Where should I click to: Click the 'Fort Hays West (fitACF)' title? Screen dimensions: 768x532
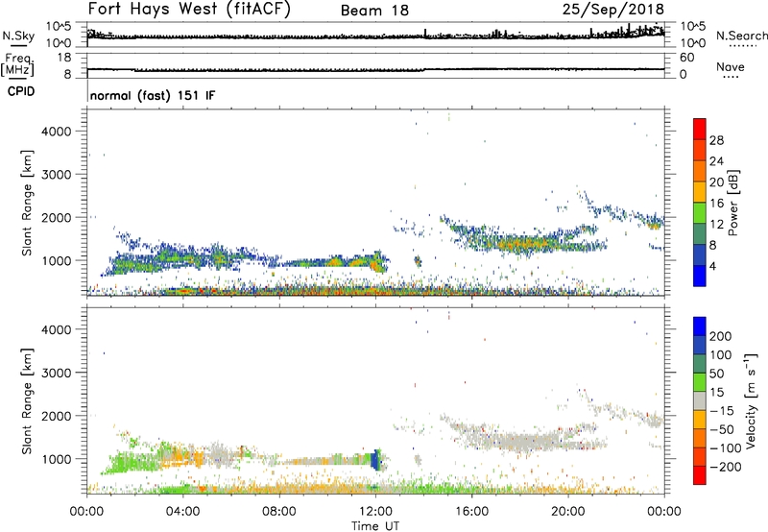(x=189, y=9)
